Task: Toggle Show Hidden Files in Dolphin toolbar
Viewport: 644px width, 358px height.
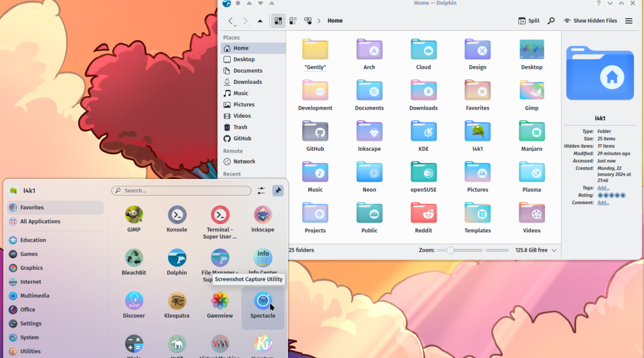Action: tap(590, 21)
